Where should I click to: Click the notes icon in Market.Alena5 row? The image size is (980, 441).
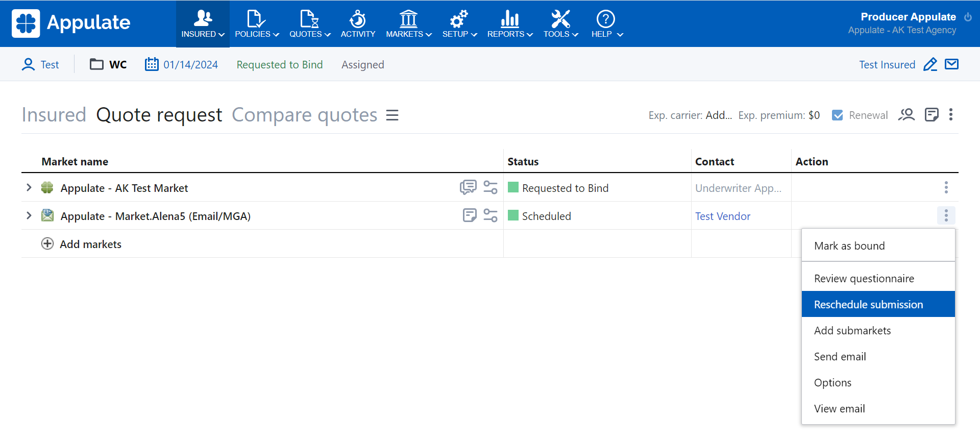click(469, 215)
